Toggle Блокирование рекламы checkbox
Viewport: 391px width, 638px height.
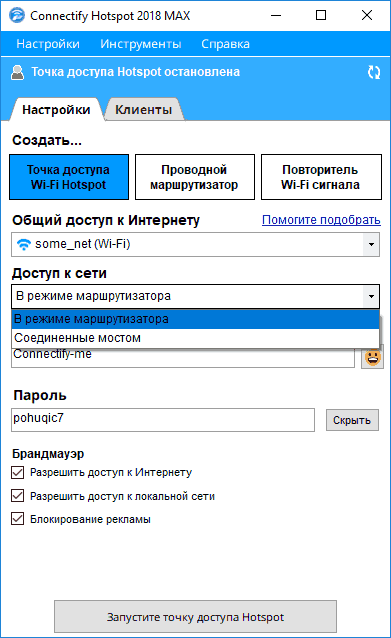point(17,519)
